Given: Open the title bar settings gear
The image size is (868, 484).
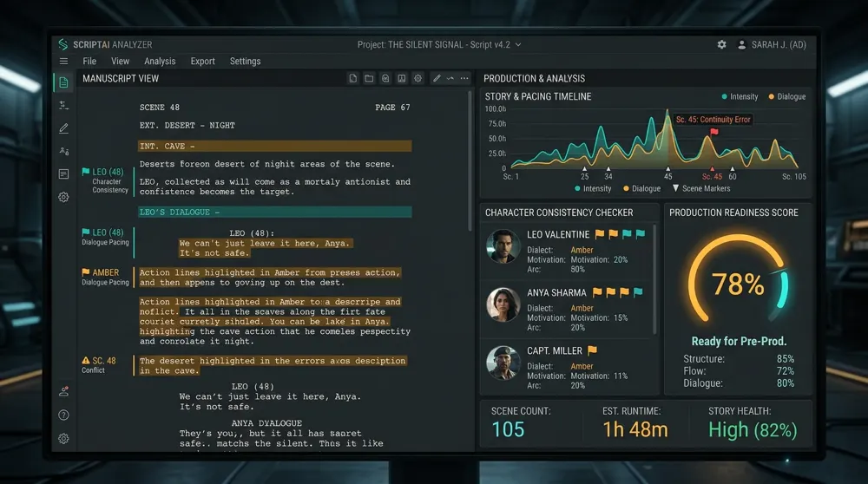Looking at the screenshot, I should [x=722, y=44].
